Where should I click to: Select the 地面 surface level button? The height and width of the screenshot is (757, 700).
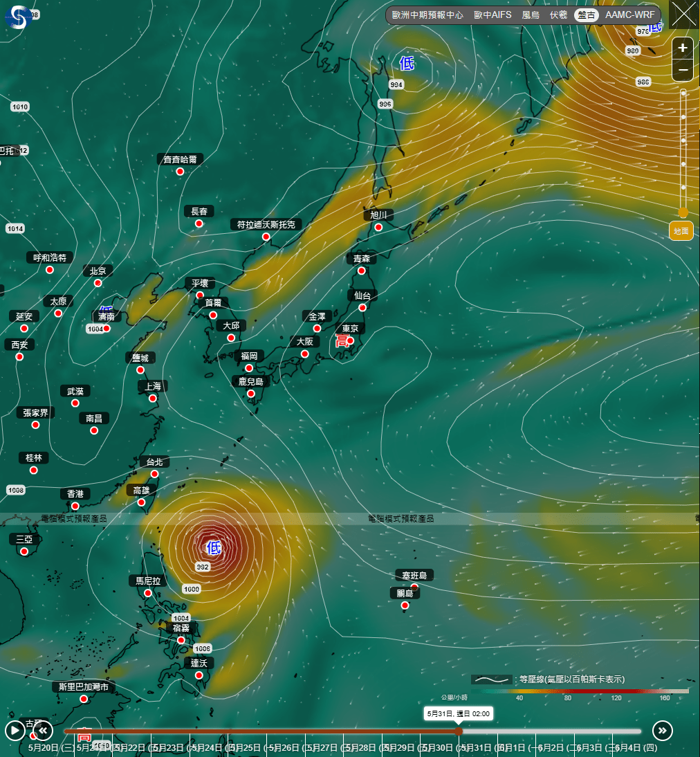pos(681,231)
